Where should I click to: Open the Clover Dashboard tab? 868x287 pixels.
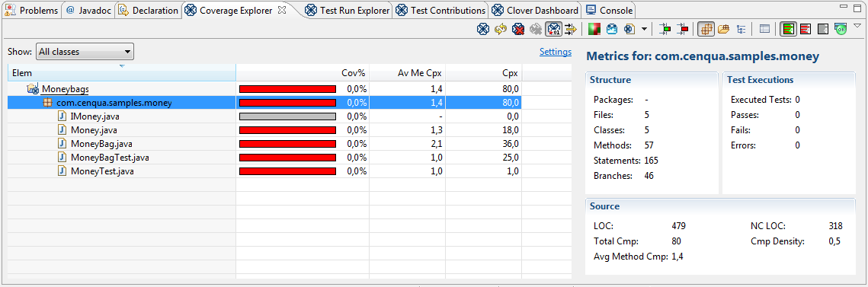535,11
